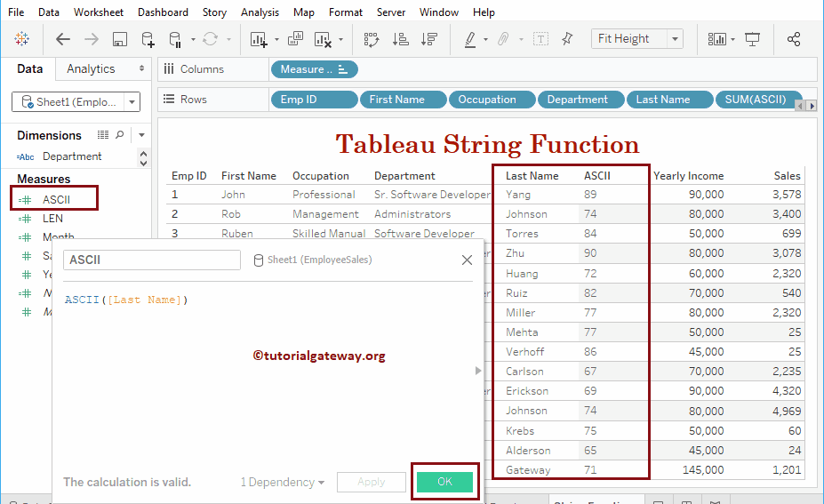Click the search magnifier icon in Dimensions
824x504 pixels.
click(120, 135)
